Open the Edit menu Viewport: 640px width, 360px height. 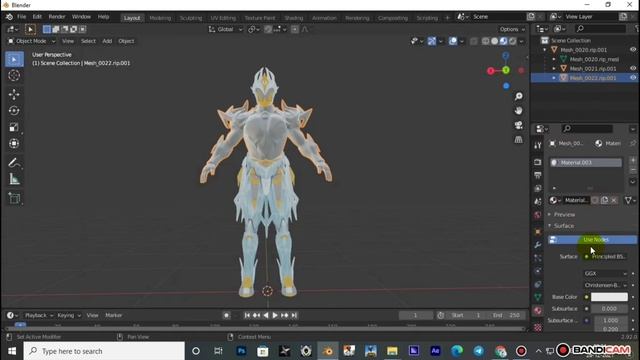(37, 17)
